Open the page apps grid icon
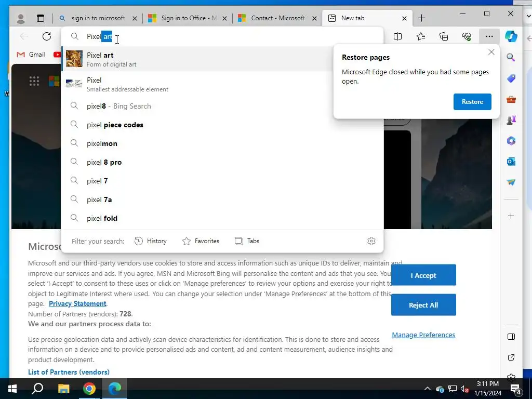Image resolution: width=532 pixels, height=399 pixels. point(34,81)
